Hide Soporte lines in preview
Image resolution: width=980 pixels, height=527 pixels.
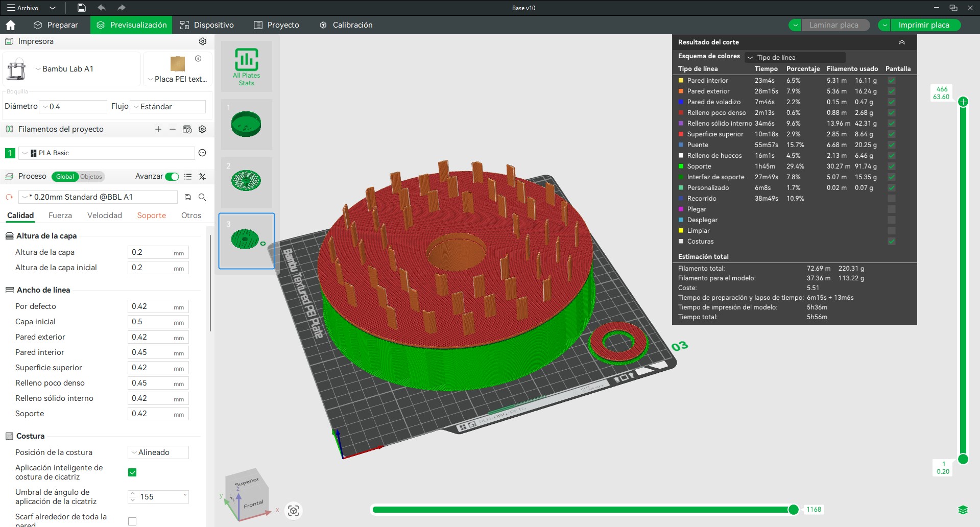point(892,166)
